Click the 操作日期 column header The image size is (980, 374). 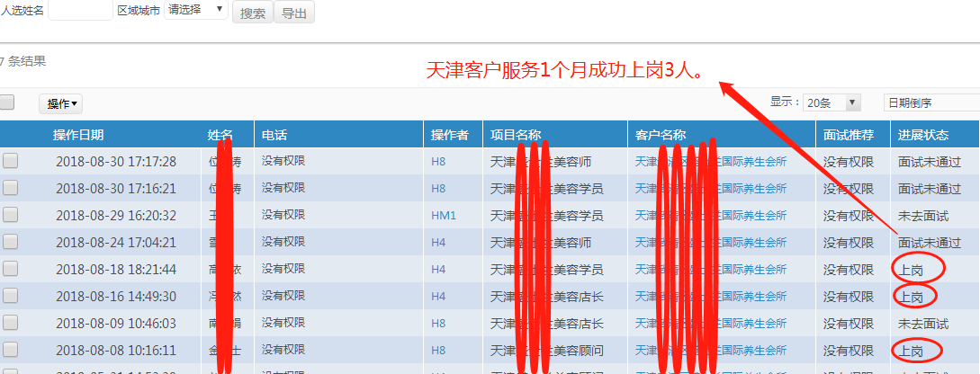[78, 135]
